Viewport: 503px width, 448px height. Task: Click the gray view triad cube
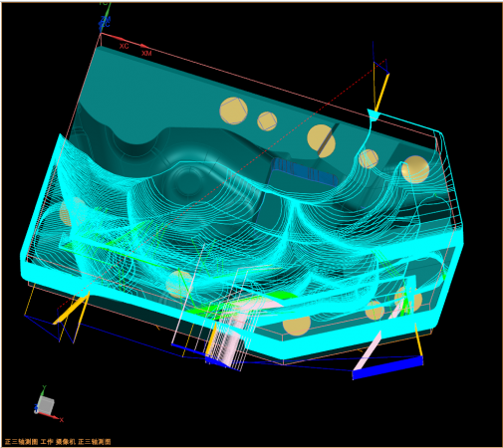[x=45, y=405]
